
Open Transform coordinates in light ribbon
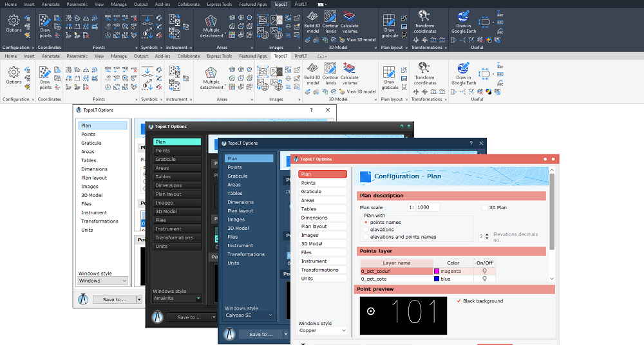[424, 74]
